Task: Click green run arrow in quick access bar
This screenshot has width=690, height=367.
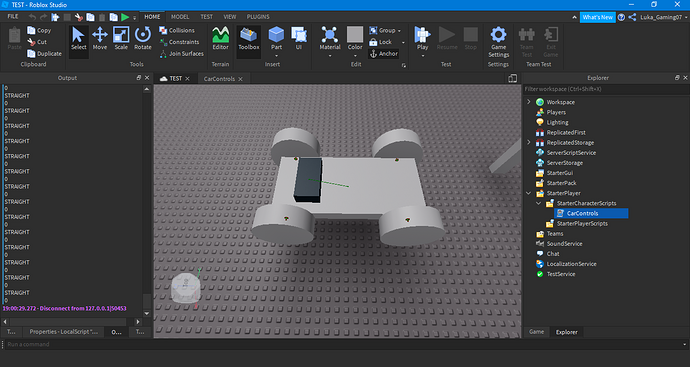Action: [125, 17]
